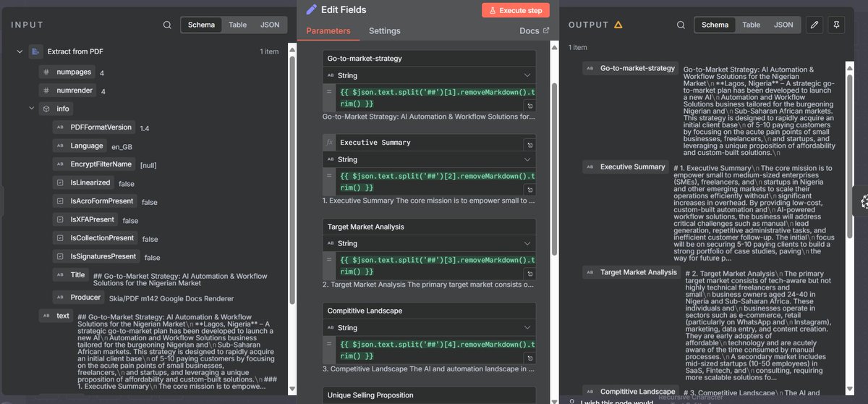Edit the Executive Summary name field

pyautogui.click(x=430, y=143)
